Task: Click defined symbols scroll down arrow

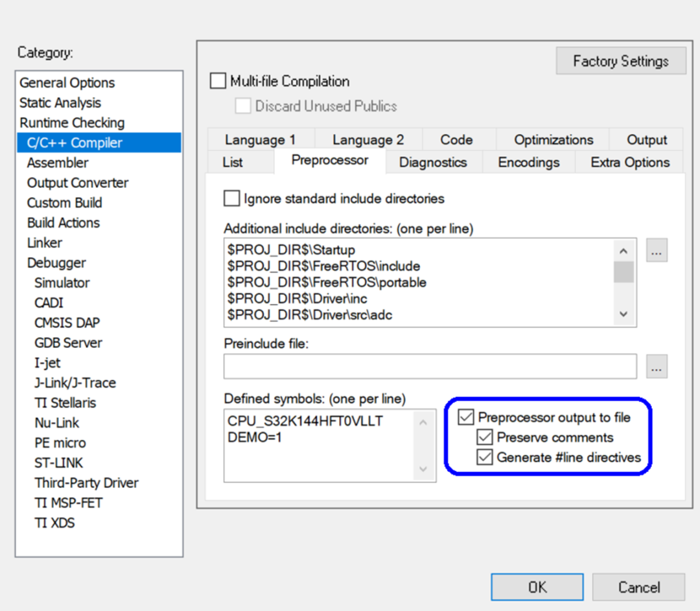Action: 423,468
